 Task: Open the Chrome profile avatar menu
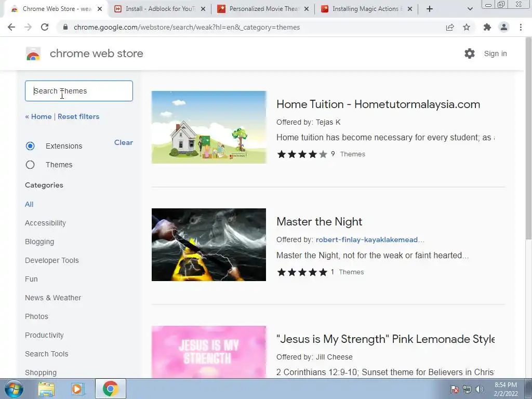(504, 27)
